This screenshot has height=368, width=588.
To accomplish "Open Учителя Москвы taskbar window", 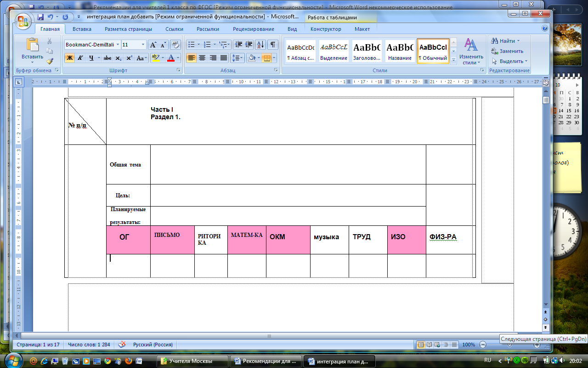I will tap(192, 361).
